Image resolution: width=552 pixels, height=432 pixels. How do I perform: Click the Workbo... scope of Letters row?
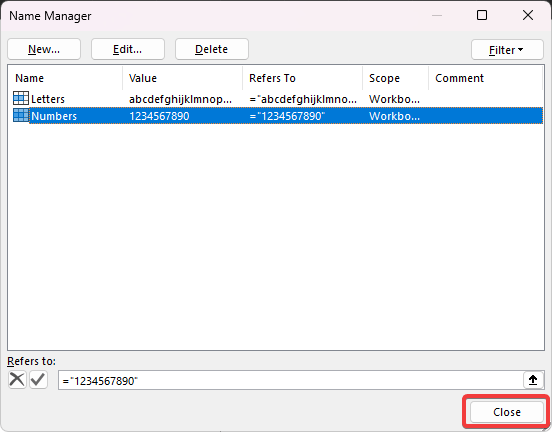[x=394, y=99]
